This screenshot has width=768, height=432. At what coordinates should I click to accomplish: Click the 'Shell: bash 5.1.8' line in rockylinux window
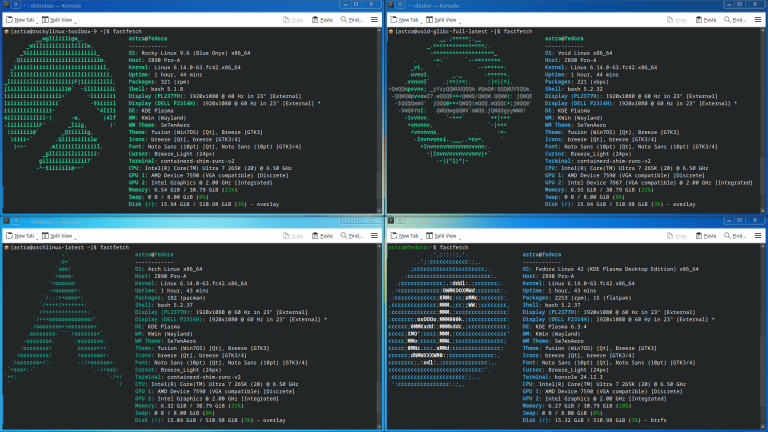click(156, 89)
